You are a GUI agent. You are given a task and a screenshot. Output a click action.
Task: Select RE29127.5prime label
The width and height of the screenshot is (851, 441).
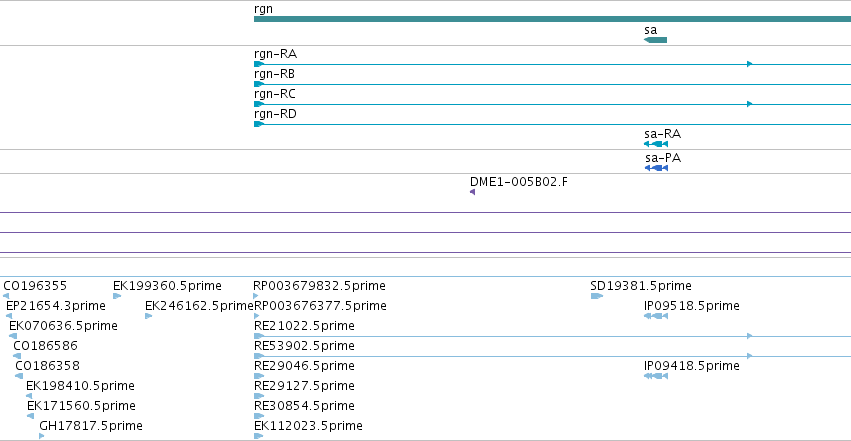coord(304,387)
